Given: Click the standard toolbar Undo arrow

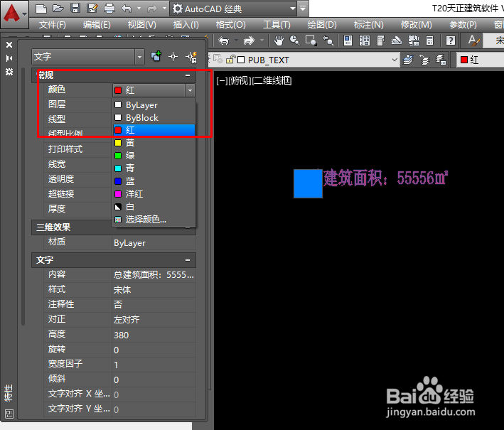Looking at the screenshot, I should [x=224, y=41].
